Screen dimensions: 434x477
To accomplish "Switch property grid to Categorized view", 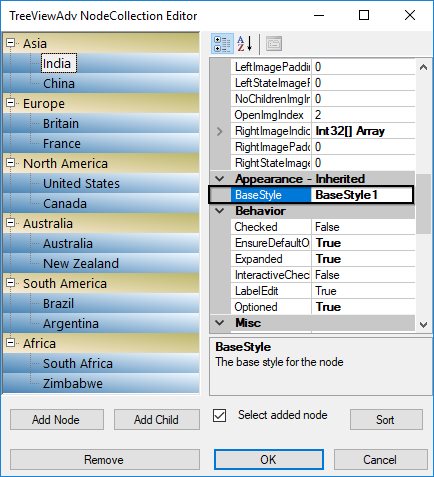I will tap(222, 44).
